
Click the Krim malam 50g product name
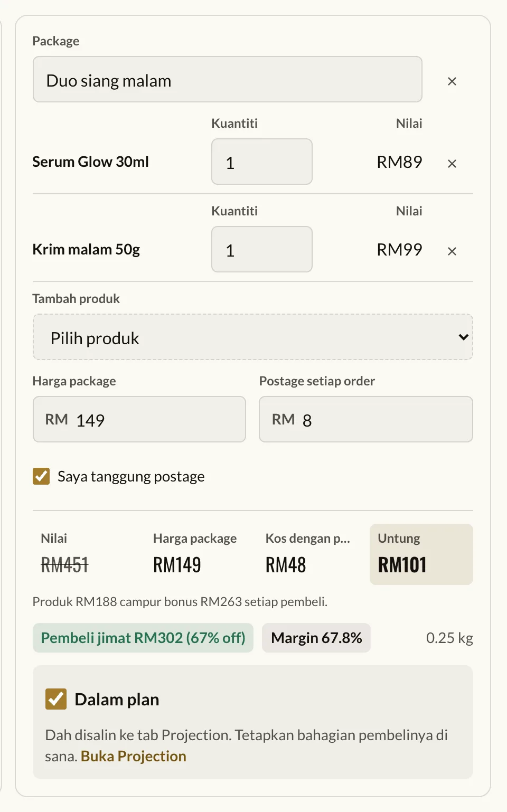(x=86, y=249)
